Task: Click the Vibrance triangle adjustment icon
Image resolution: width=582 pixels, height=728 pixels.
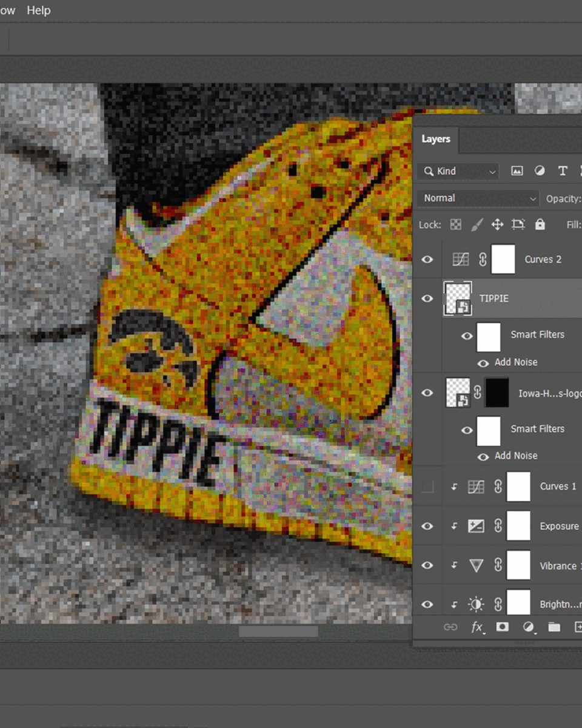Action: tap(476, 565)
